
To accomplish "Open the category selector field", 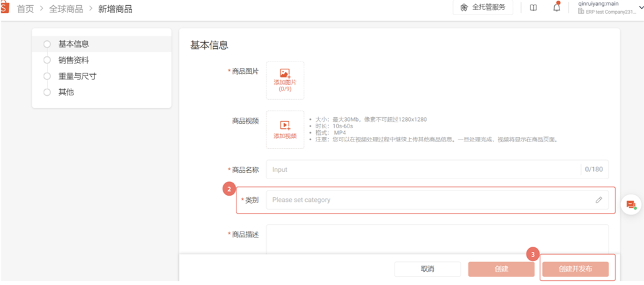I will 429,200.
